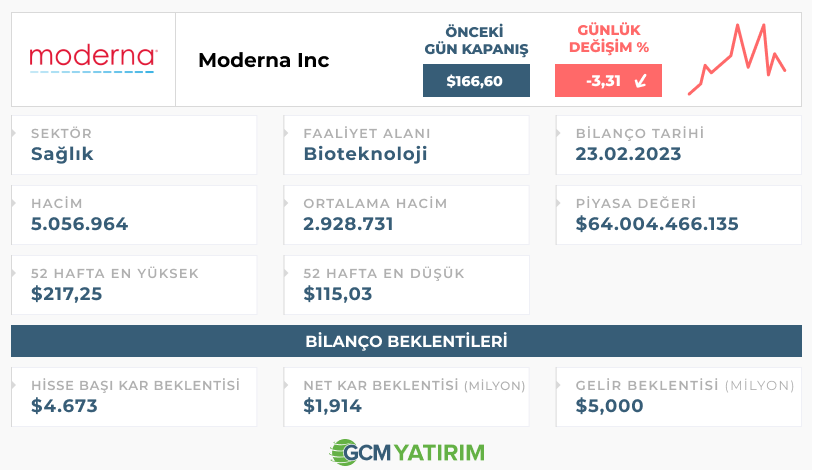Select the $4.673 earnings per share card
This screenshot has height=470, width=815.
pos(134,397)
